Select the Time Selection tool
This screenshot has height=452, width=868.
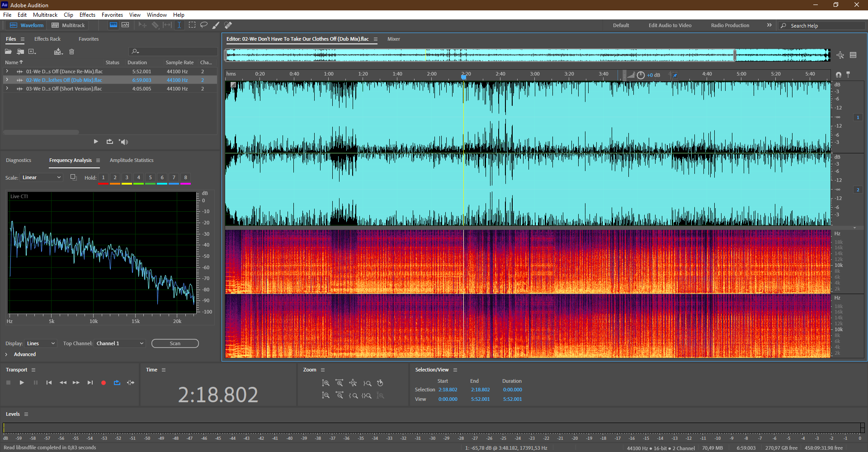179,25
